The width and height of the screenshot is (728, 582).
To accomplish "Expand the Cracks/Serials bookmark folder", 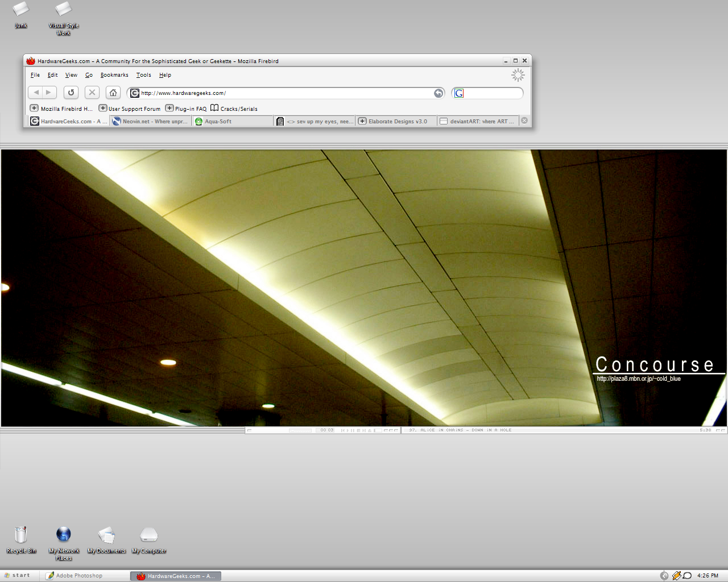I will pos(234,109).
